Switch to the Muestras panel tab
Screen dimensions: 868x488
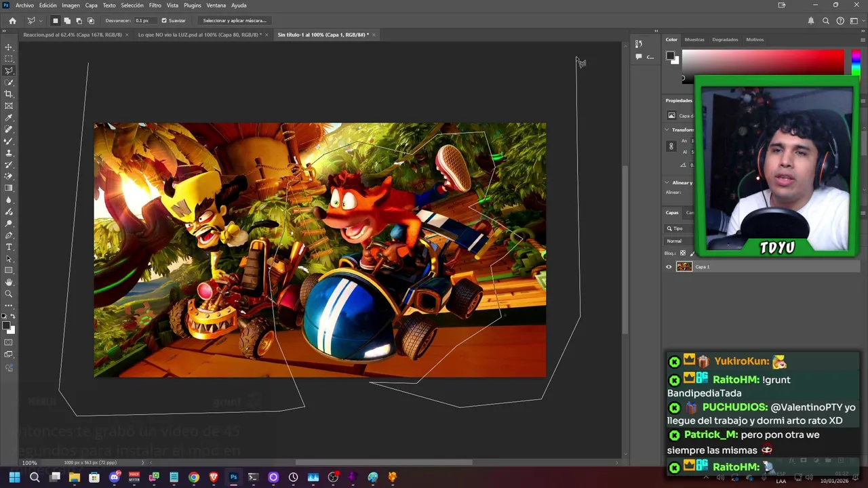[694, 39]
